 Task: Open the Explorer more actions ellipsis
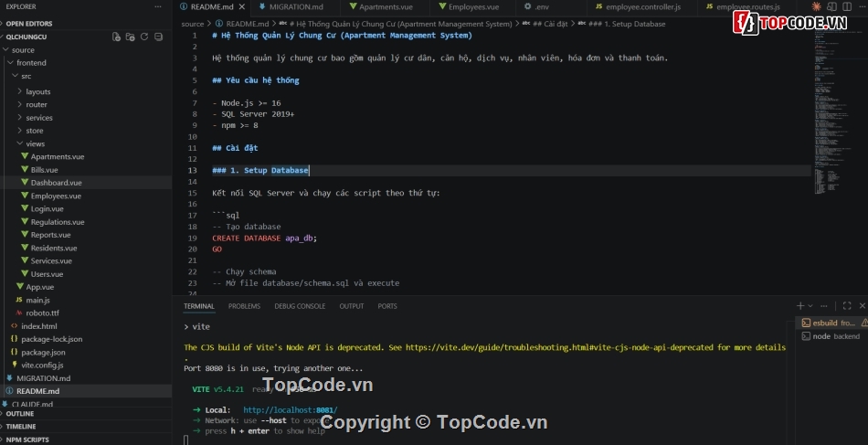tap(158, 6)
